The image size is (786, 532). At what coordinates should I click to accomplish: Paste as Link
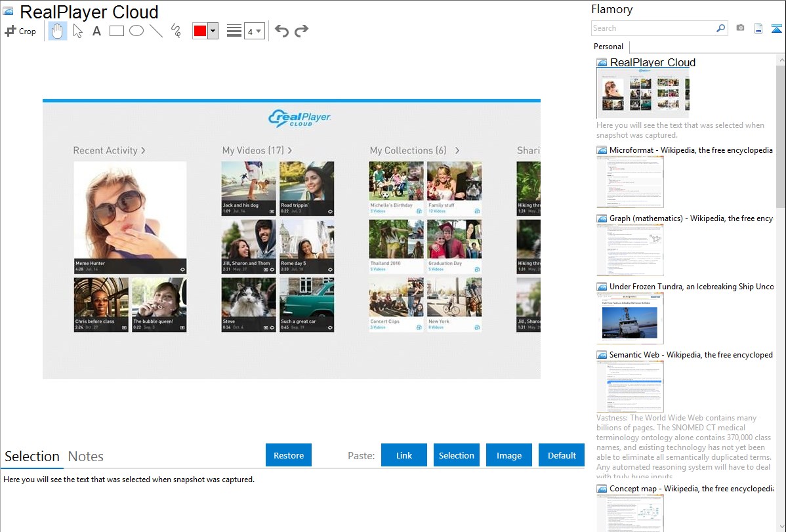click(404, 455)
